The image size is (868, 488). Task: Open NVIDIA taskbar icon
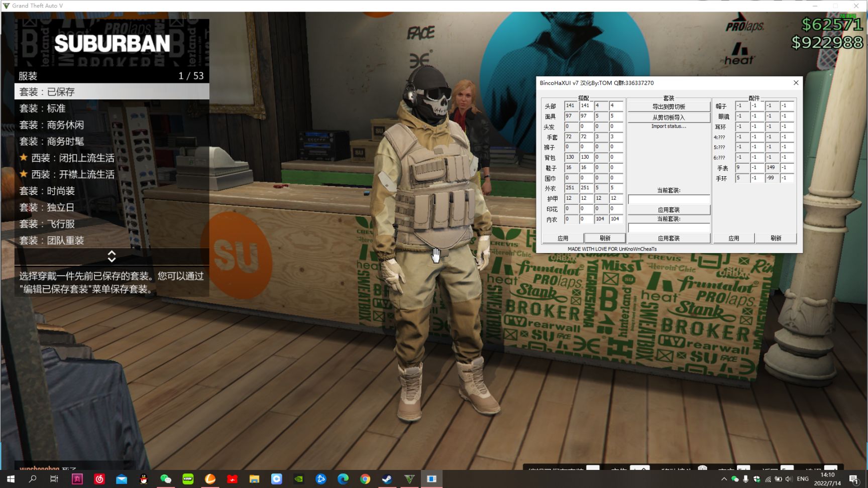click(298, 479)
